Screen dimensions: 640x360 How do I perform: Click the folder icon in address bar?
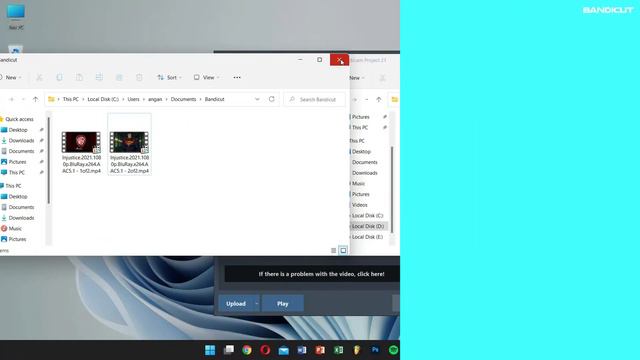51,99
